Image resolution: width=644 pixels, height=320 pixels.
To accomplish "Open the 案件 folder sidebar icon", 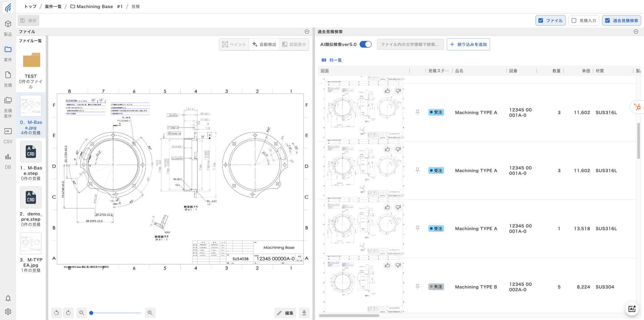I will pos(8,49).
